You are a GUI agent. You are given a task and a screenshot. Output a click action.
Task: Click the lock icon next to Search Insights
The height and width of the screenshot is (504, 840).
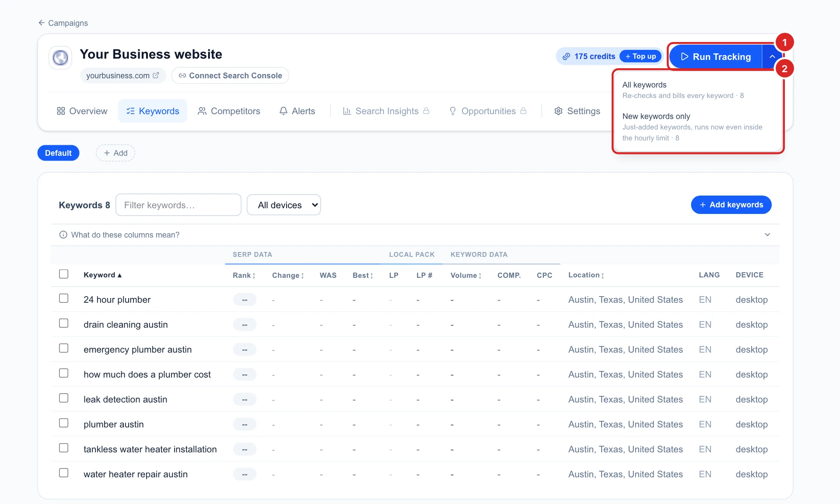coord(426,111)
